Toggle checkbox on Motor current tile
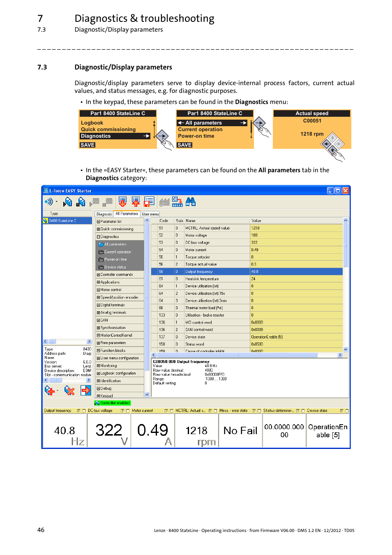 [x=172, y=411]
